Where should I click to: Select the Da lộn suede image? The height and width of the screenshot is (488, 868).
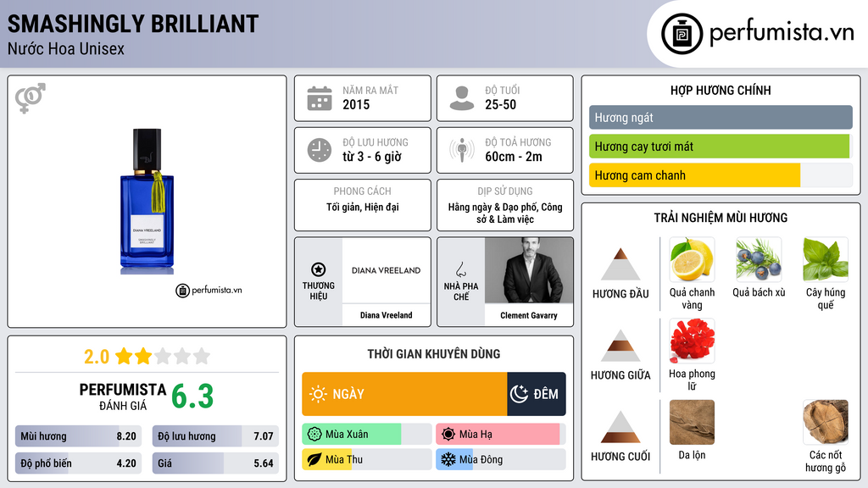tap(692, 422)
